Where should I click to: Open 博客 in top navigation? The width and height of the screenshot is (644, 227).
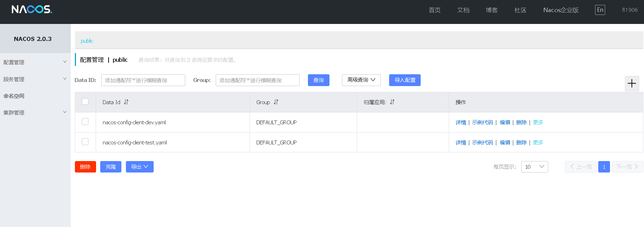click(492, 10)
